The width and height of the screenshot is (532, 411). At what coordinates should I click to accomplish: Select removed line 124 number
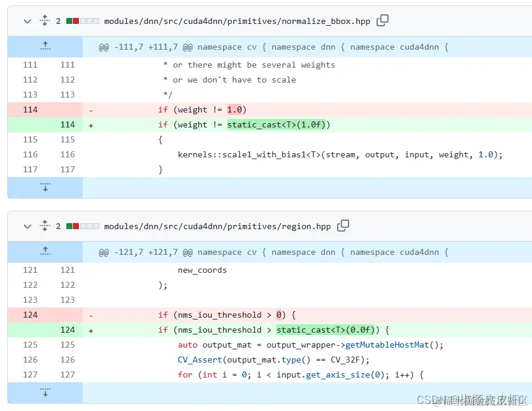click(x=30, y=315)
